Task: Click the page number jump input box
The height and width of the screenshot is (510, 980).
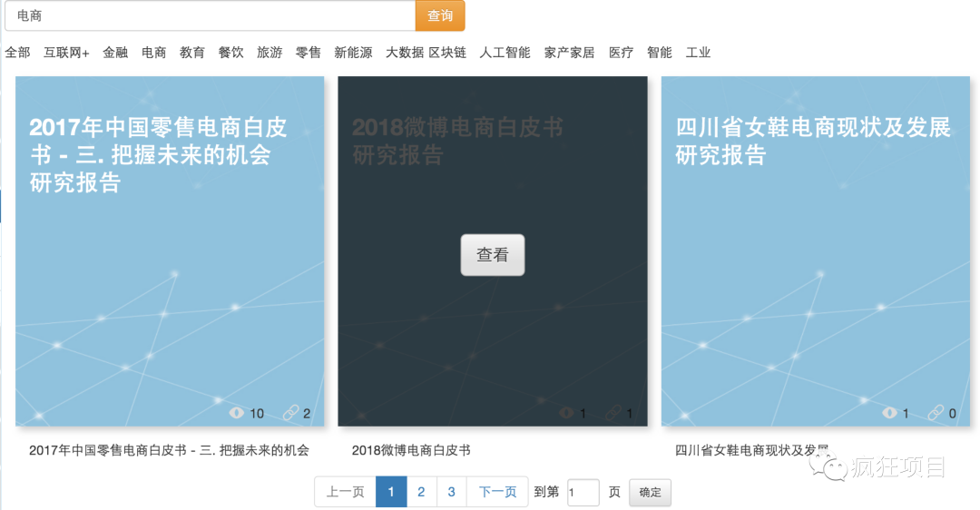Action: click(583, 492)
